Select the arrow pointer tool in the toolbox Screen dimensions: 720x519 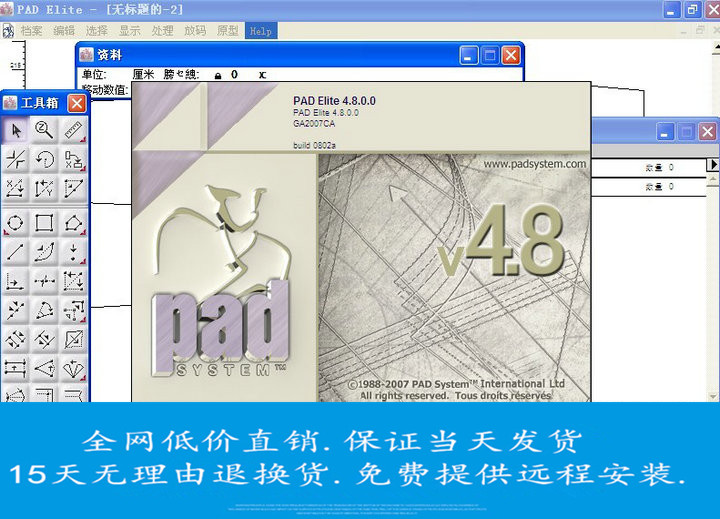point(15,131)
